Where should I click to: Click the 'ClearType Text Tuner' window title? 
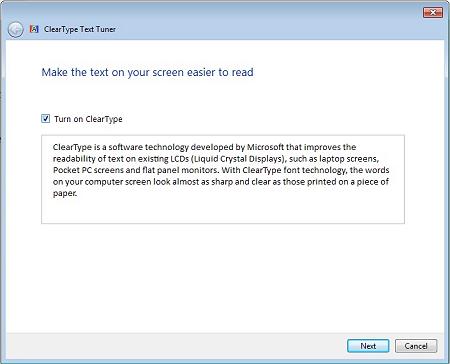point(80,29)
